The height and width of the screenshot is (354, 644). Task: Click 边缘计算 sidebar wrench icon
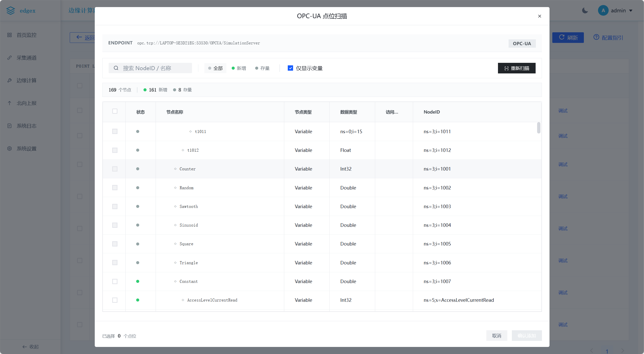[10, 80]
